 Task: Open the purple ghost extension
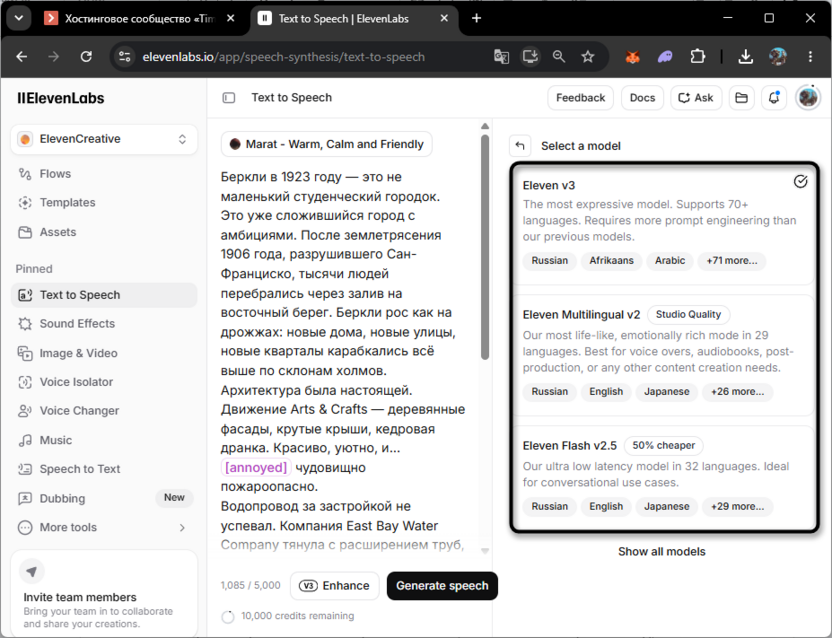pos(665,56)
